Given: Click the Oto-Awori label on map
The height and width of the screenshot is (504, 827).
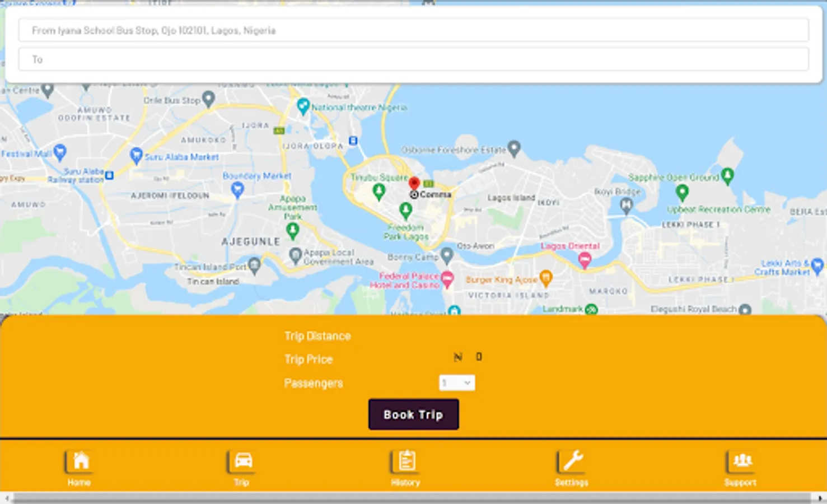Looking at the screenshot, I should [475, 246].
